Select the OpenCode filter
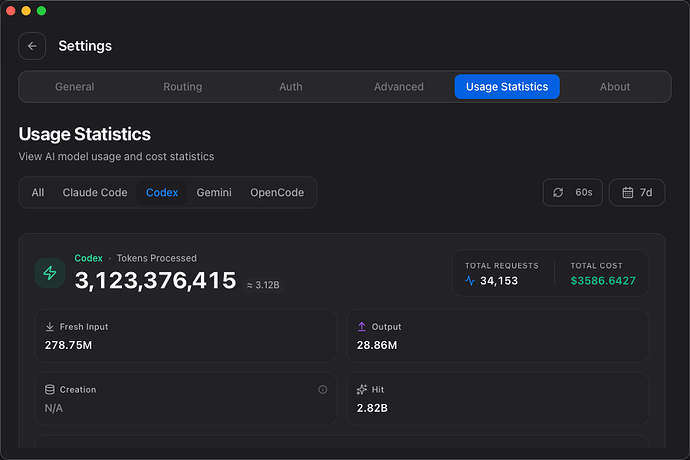 click(x=277, y=192)
